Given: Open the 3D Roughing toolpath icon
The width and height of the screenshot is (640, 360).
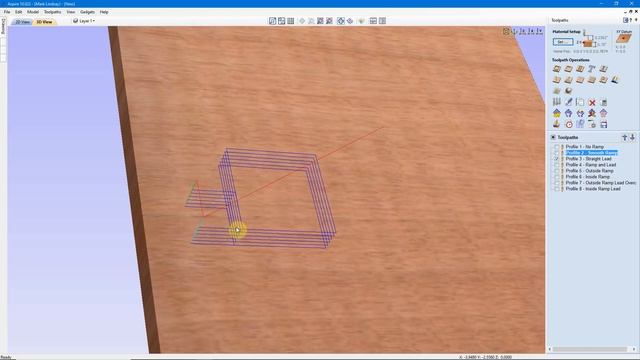Looking at the screenshot, I should click(557, 91).
